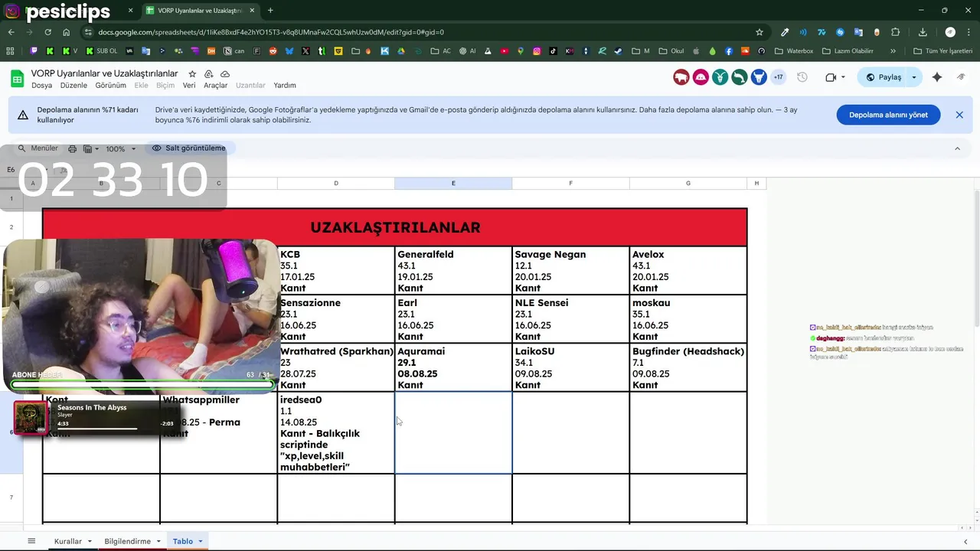Image resolution: width=980 pixels, height=551 pixels.
Task: Click the green dolphin viewer avatar
Action: [739, 77]
